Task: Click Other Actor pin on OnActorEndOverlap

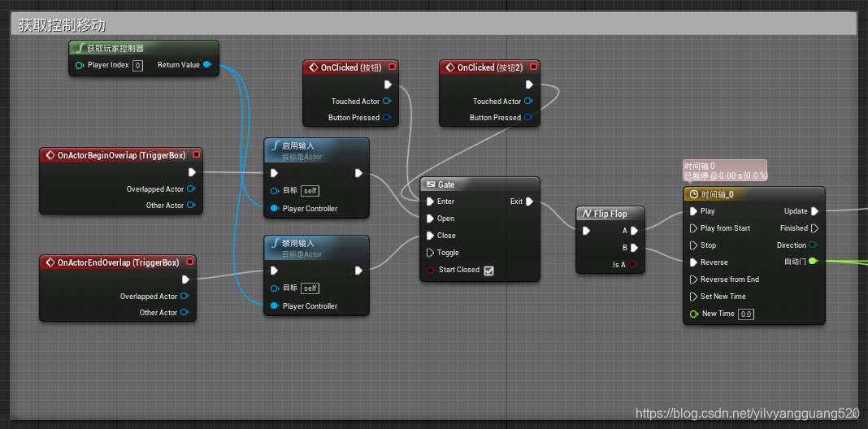Action: [x=184, y=312]
